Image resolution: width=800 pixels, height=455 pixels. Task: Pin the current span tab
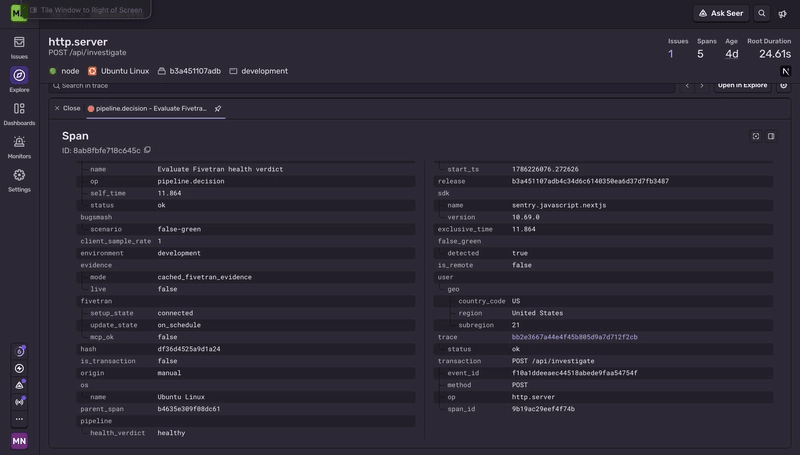(218, 109)
